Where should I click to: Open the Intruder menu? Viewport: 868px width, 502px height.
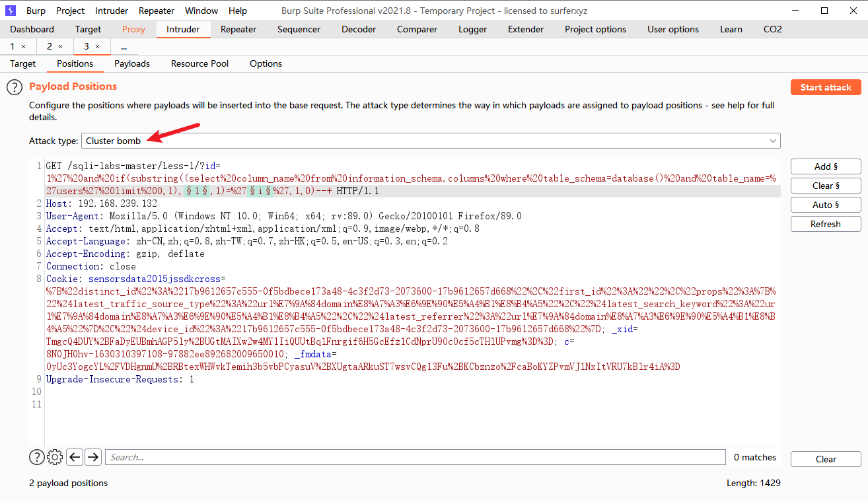pyautogui.click(x=112, y=11)
